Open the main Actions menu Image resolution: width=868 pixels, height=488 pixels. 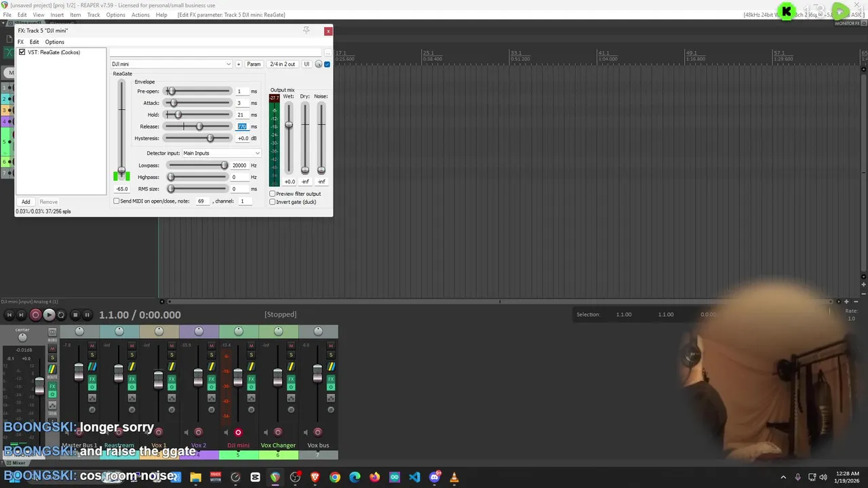[x=140, y=14]
